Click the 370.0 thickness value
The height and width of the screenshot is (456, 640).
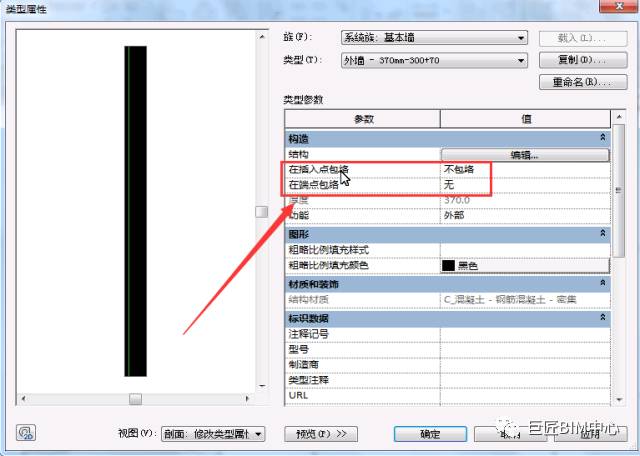point(525,200)
